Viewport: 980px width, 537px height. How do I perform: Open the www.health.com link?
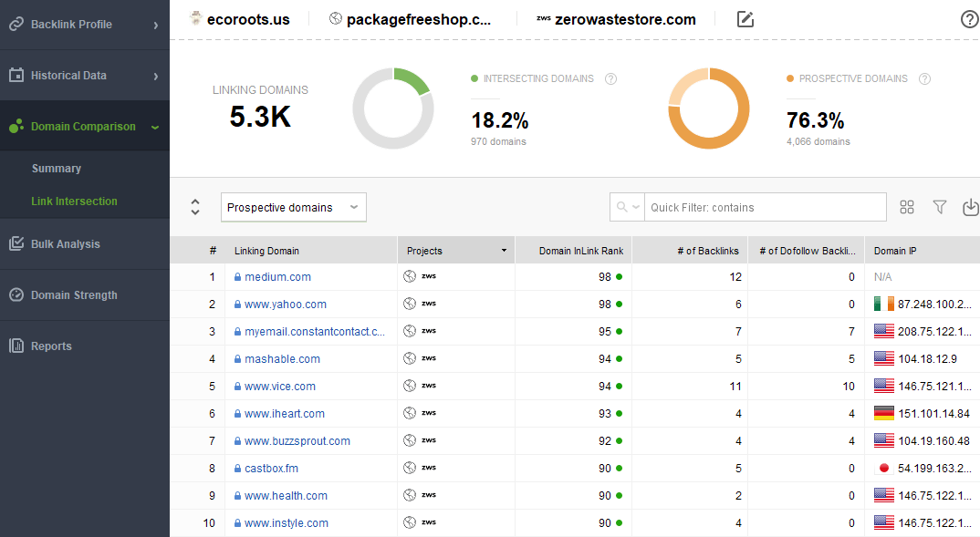[286, 496]
